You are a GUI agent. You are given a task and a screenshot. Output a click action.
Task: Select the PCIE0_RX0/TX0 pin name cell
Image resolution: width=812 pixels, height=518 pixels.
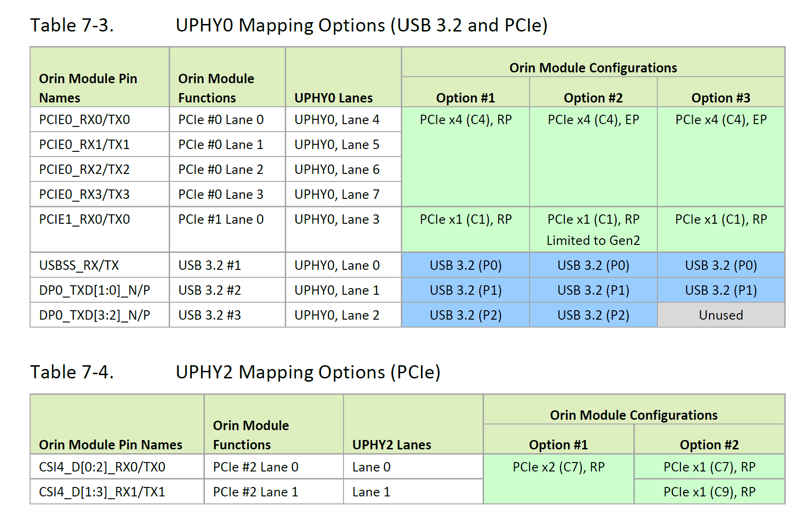(100, 119)
